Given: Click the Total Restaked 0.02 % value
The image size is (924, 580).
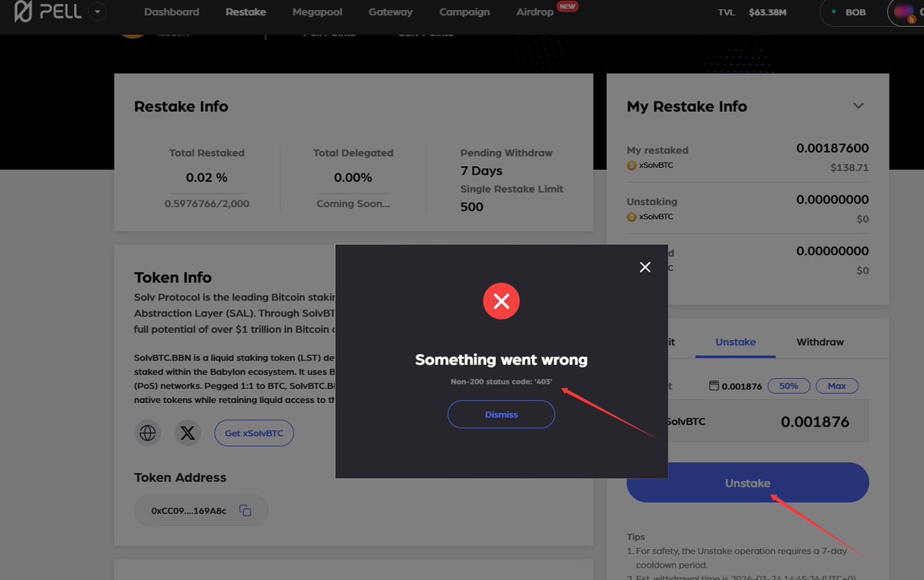Looking at the screenshot, I should pyautogui.click(x=207, y=177).
